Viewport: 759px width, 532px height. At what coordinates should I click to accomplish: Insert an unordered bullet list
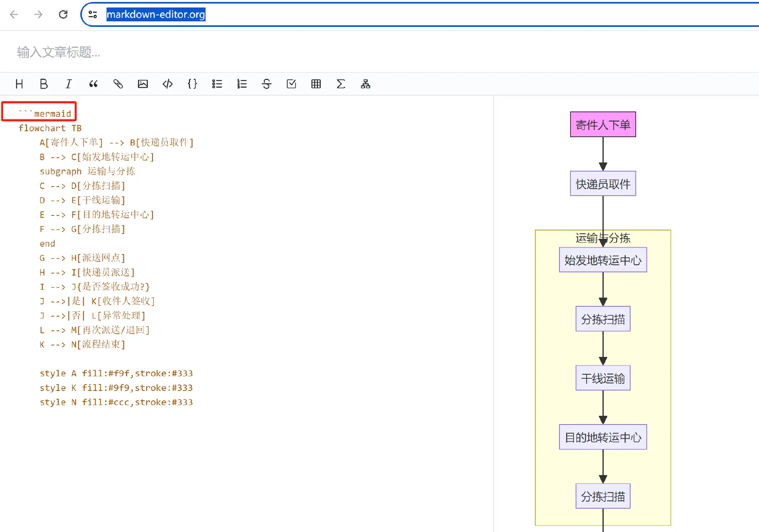point(217,84)
